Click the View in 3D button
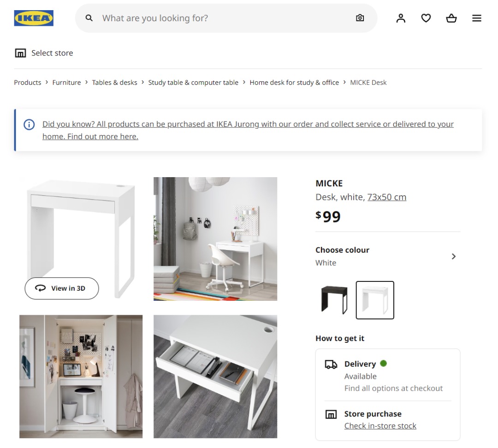Image resolution: width=498 pixels, height=448 pixels. (x=61, y=288)
